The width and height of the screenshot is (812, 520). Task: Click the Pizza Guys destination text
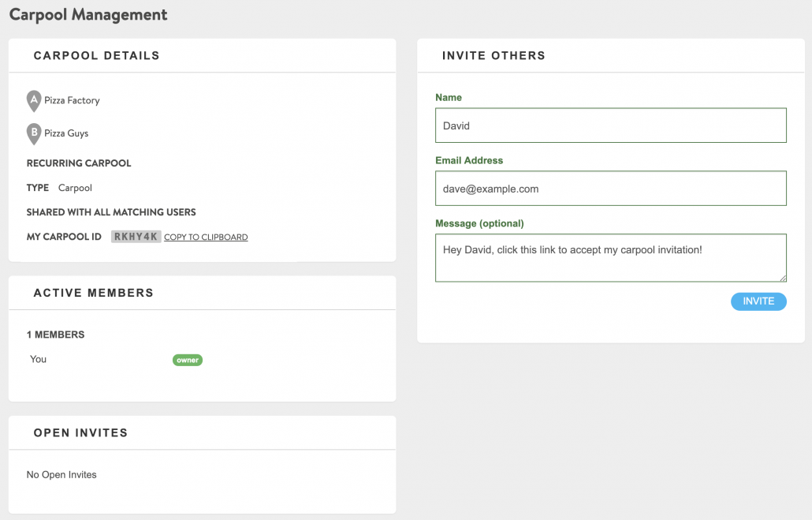[x=66, y=133]
